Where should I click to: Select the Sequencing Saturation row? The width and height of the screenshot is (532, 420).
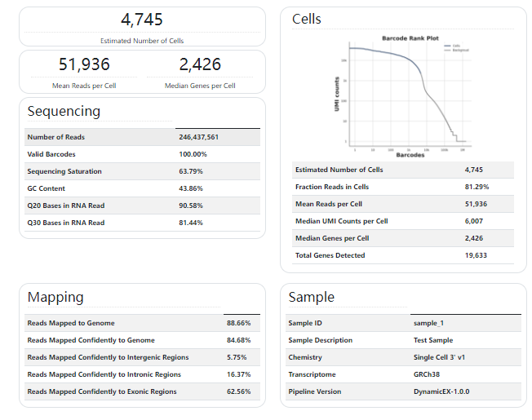[x=142, y=171]
